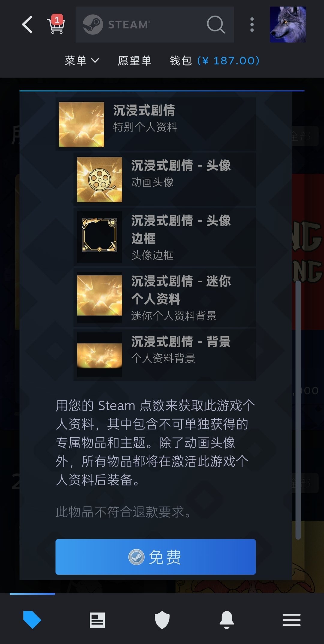Select 沉浸式剧情 - 头像 animated avatar item
Screen dimensions: 324x644
[165, 179]
